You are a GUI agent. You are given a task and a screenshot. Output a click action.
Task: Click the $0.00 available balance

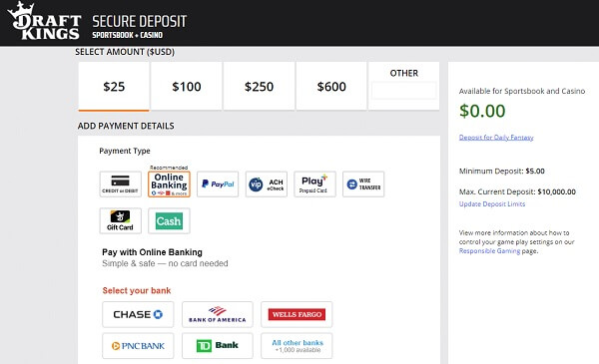[482, 111]
